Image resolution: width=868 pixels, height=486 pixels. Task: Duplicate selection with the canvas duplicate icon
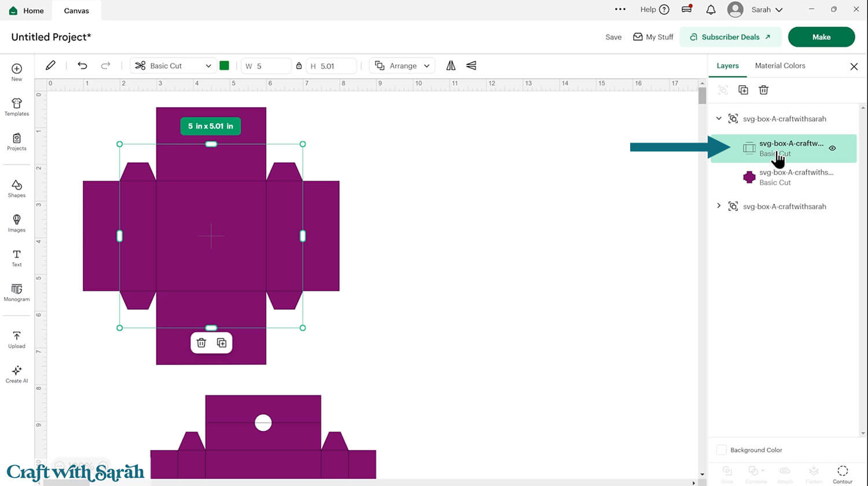[x=222, y=343]
